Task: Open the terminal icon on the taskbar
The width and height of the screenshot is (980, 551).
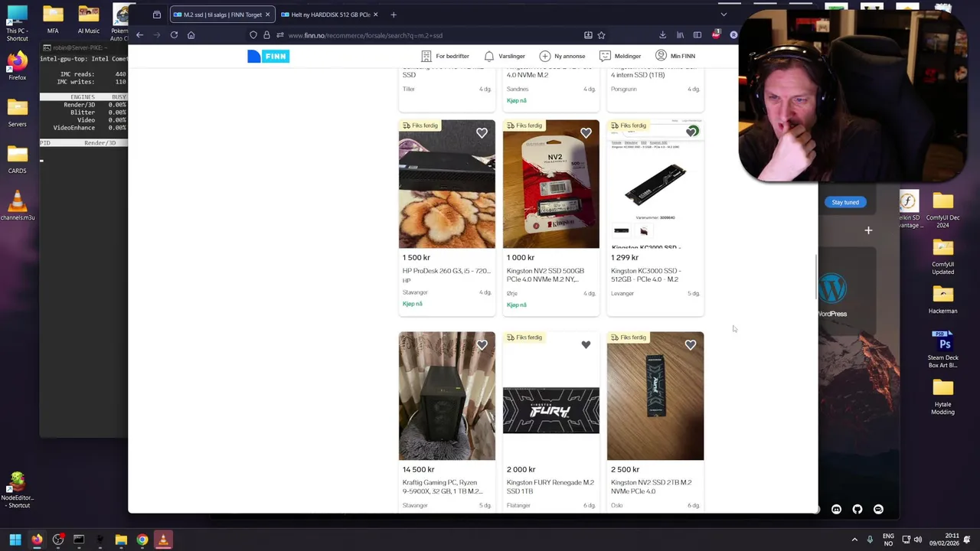Action: (x=79, y=540)
